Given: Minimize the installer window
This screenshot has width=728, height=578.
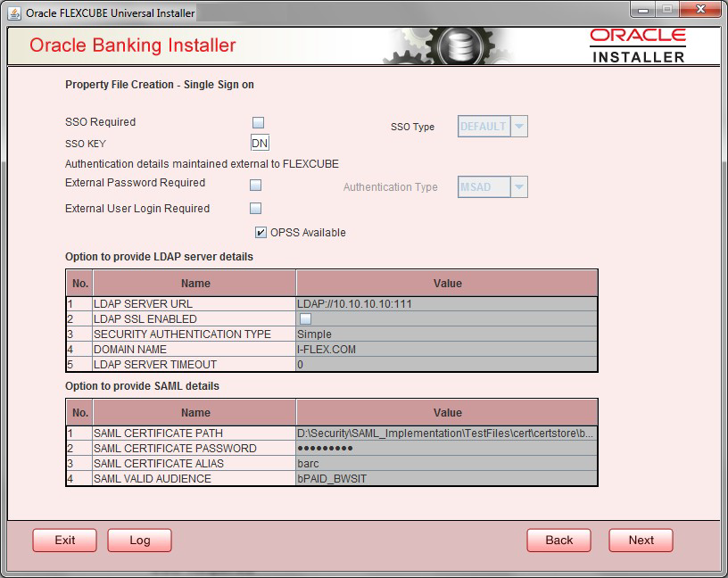Looking at the screenshot, I should (x=642, y=9).
